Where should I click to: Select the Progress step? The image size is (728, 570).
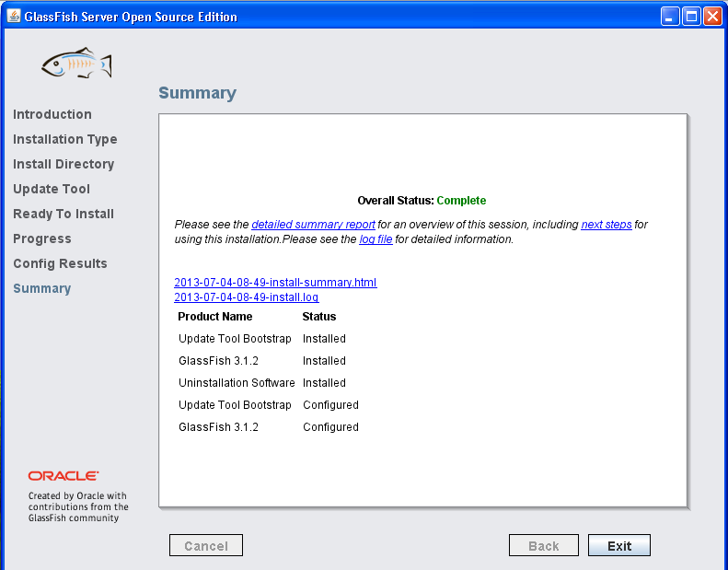pyautogui.click(x=42, y=238)
